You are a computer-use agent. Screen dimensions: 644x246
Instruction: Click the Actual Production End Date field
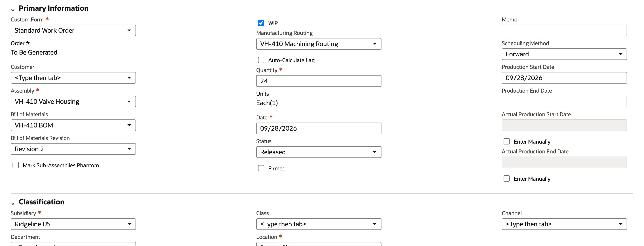point(564,163)
